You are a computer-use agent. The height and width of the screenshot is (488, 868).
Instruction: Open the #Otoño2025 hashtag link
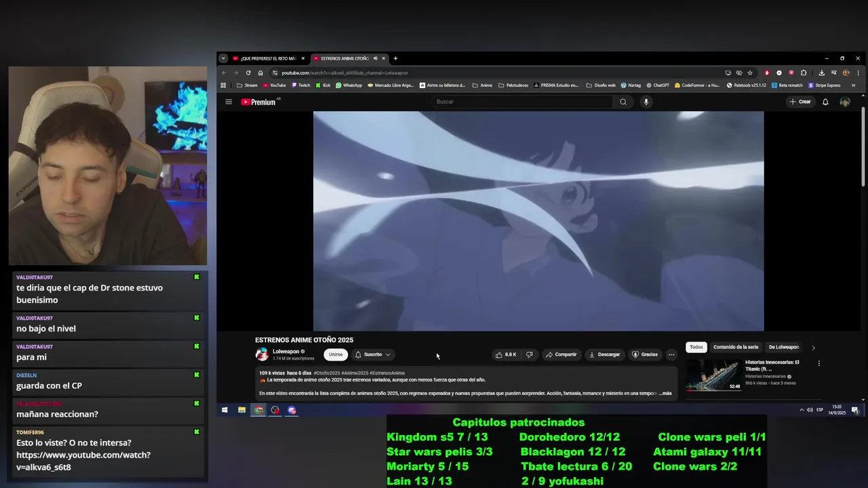pyautogui.click(x=326, y=373)
